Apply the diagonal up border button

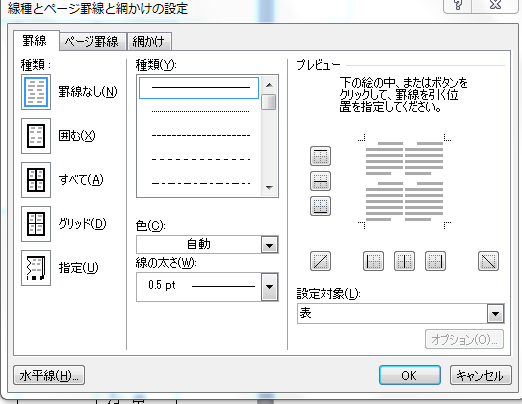320,261
